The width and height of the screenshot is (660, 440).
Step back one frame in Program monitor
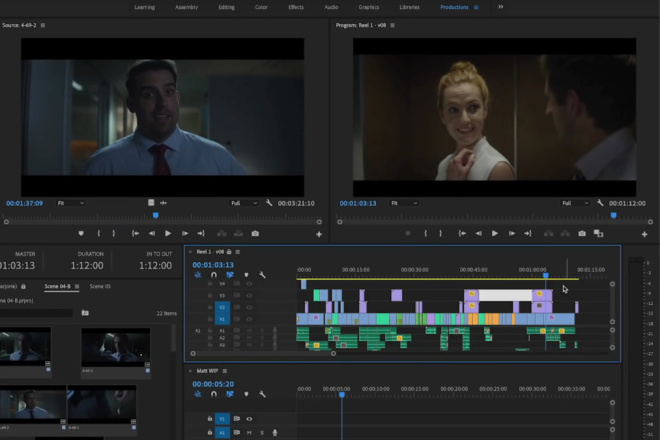[479, 234]
